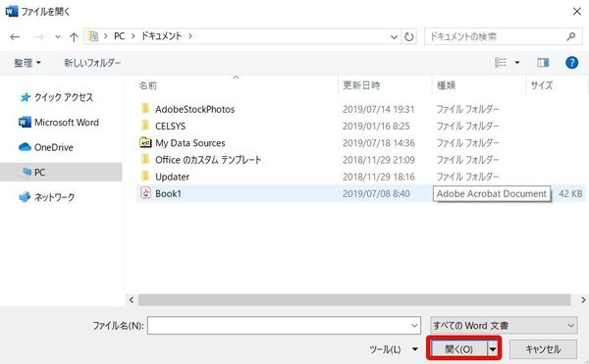
Task: Click the documents library icon in address bar
Action: point(93,36)
